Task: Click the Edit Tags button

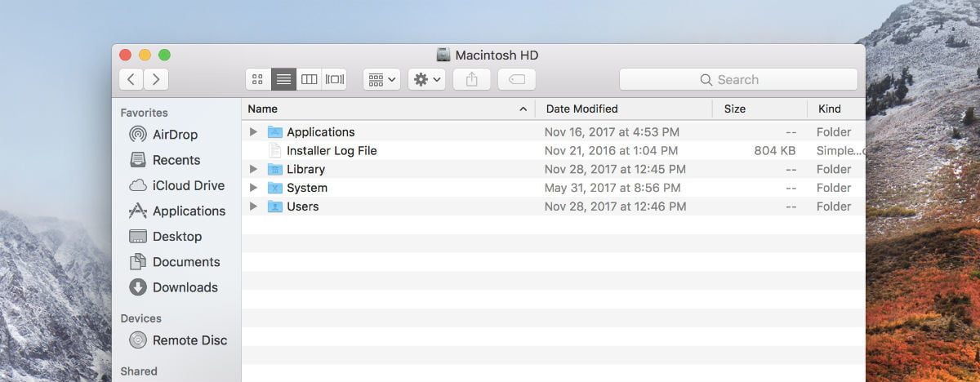Action: (516, 79)
